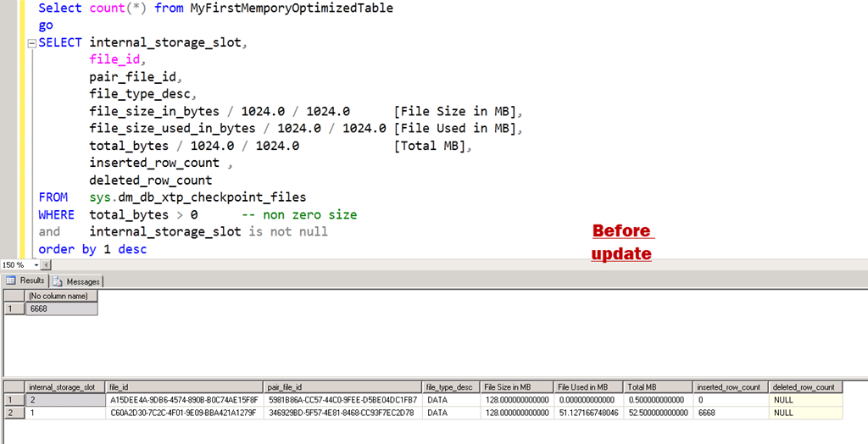868x444 pixels.
Task: Select row 2 header in bottom grid
Action: point(11,413)
